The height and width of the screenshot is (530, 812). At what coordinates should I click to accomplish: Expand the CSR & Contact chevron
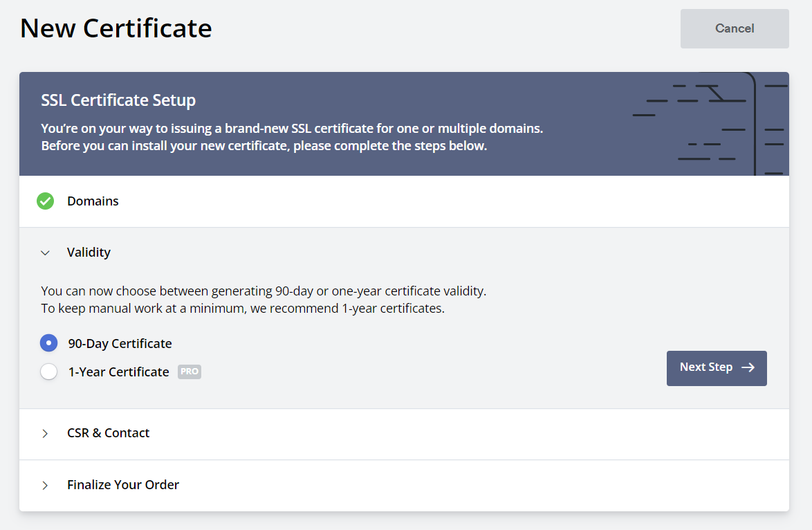click(x=45, y=433)
